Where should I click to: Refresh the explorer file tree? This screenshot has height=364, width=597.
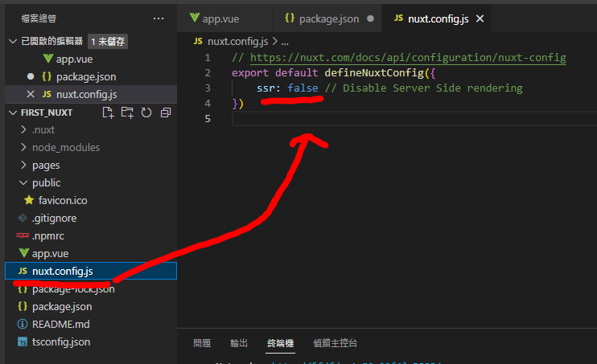146,112
